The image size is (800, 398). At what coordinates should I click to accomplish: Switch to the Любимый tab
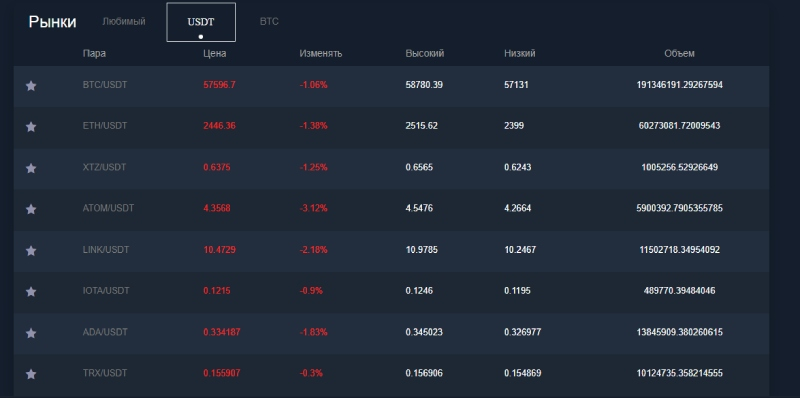[123, 21]
